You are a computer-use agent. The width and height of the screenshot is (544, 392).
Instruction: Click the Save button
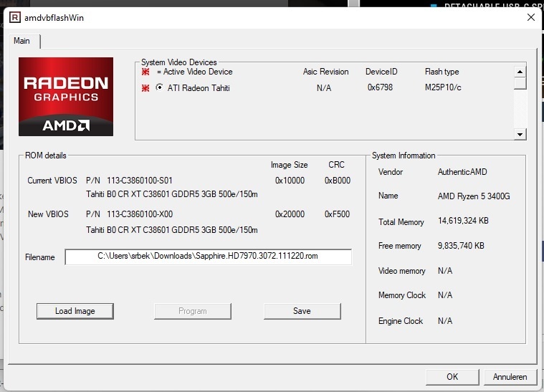[x=302, y=311]
